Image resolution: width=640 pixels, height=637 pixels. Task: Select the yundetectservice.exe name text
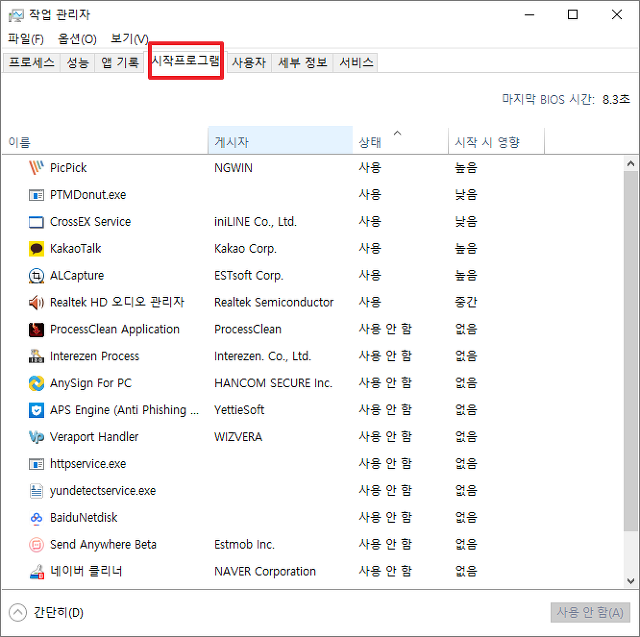click(102, 491)
